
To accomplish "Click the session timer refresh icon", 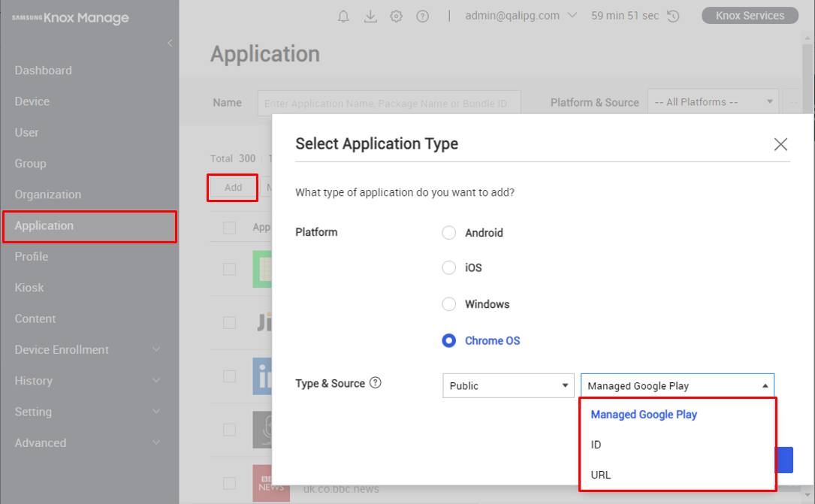I will (x=673, y=16).
